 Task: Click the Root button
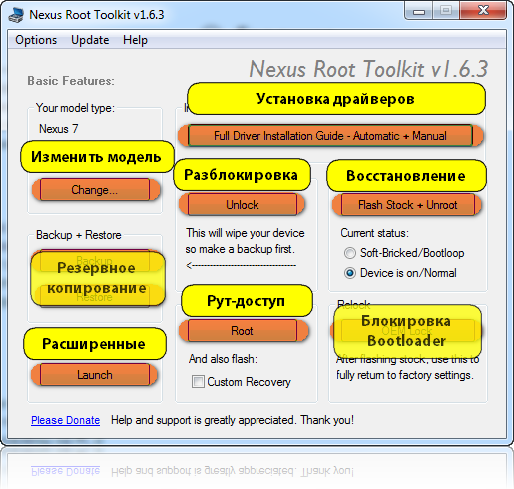242,331
